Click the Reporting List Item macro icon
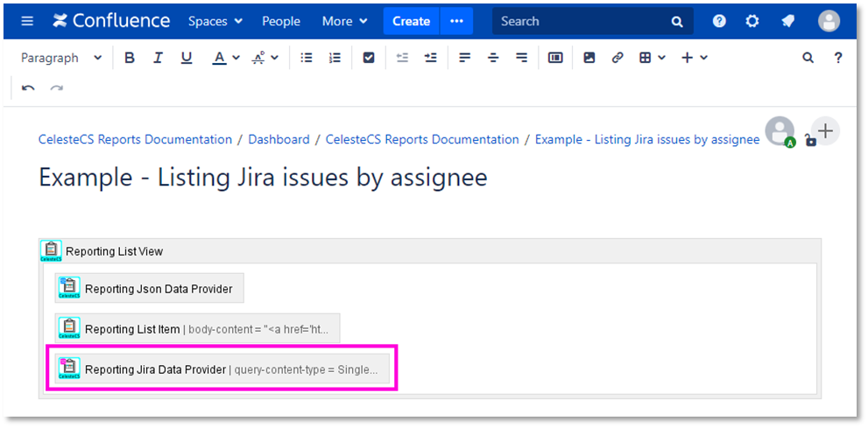This screenshot has width=868, height=428. pyautogui.click(x=70, y=328)
